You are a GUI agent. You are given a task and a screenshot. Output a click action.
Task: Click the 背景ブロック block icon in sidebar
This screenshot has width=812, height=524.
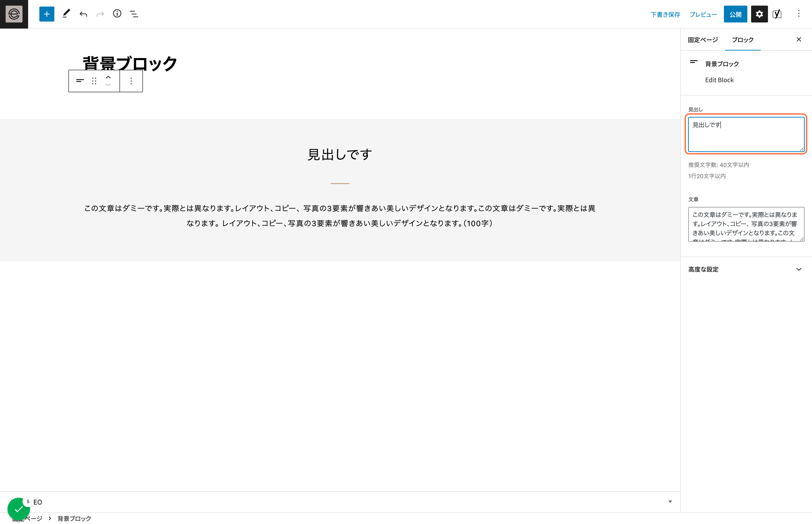[x=693, y=62]
